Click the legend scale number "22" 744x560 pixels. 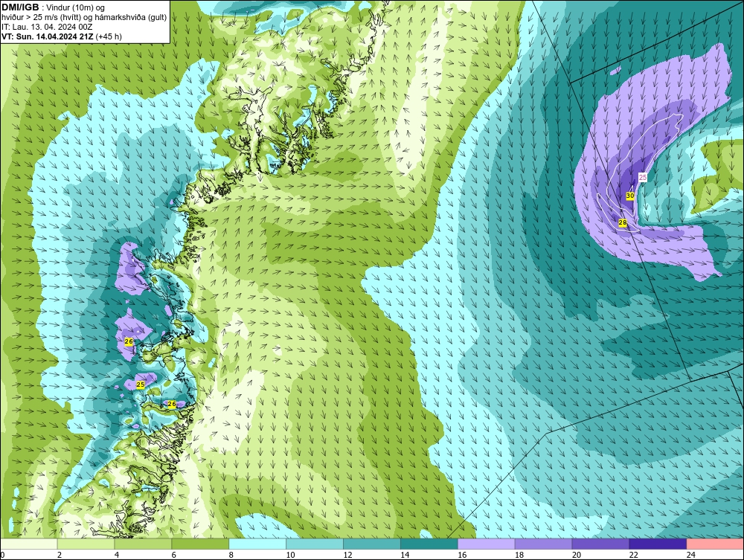click(633, 555)
